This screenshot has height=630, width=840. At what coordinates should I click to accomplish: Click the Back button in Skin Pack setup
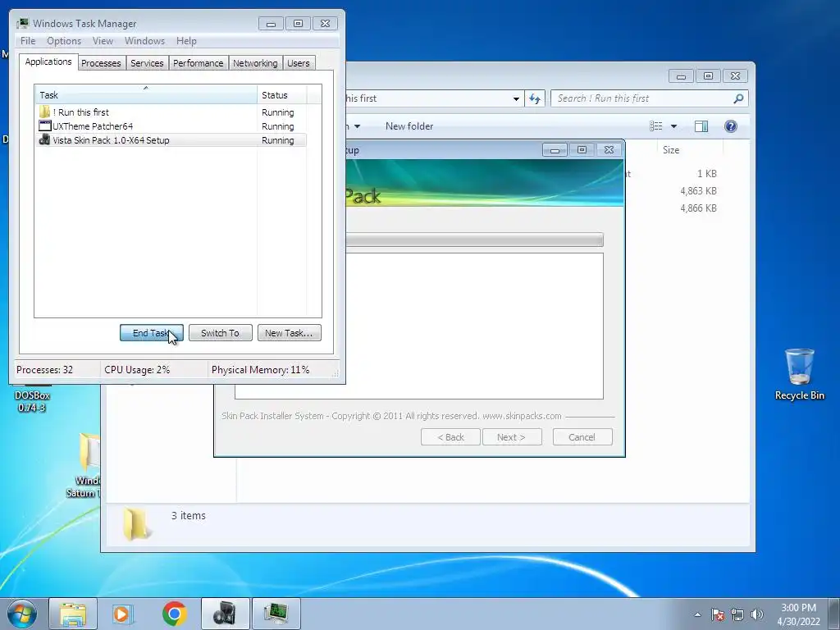tap(450, 437)
